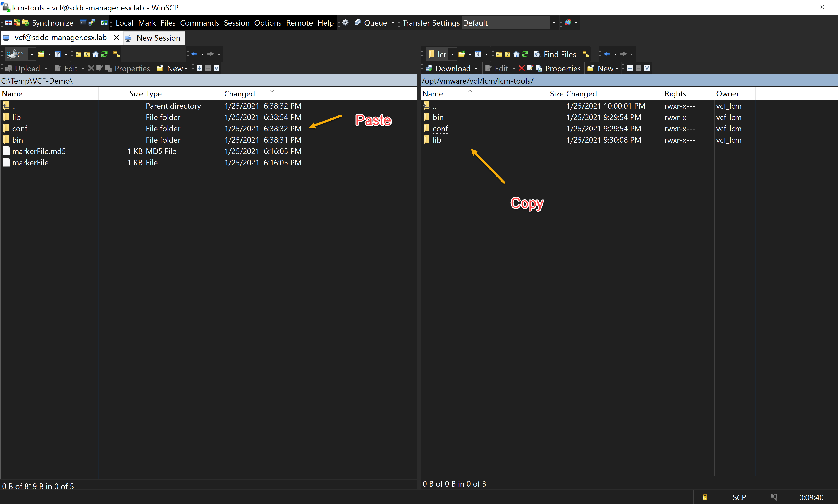Image resolution: width=838 pixels, height=504 pixels.
Task: Open the Remote menu
Action: (299, 23)
